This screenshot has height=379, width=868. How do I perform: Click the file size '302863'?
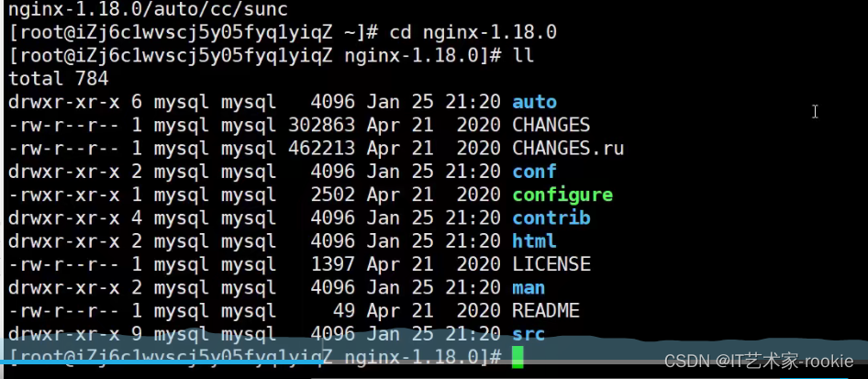tap(322, 125)
